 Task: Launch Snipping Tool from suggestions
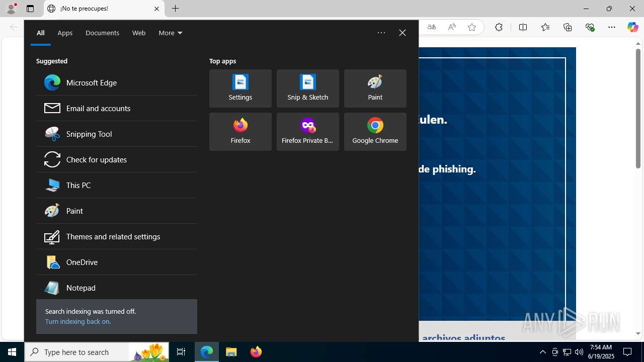coord(117,134)
